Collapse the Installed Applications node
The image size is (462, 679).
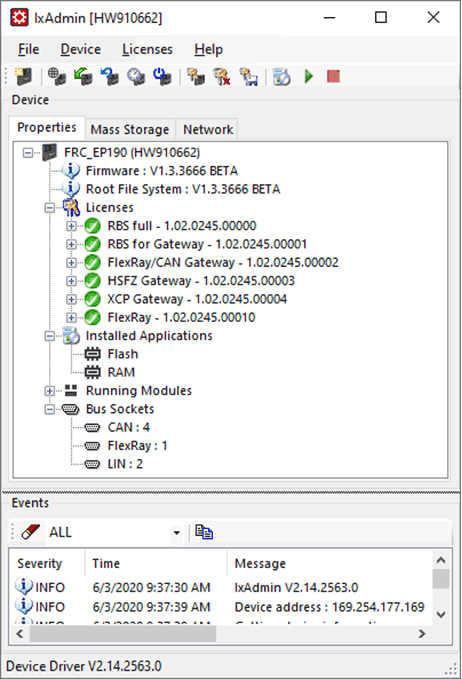(x=50, y=336)
